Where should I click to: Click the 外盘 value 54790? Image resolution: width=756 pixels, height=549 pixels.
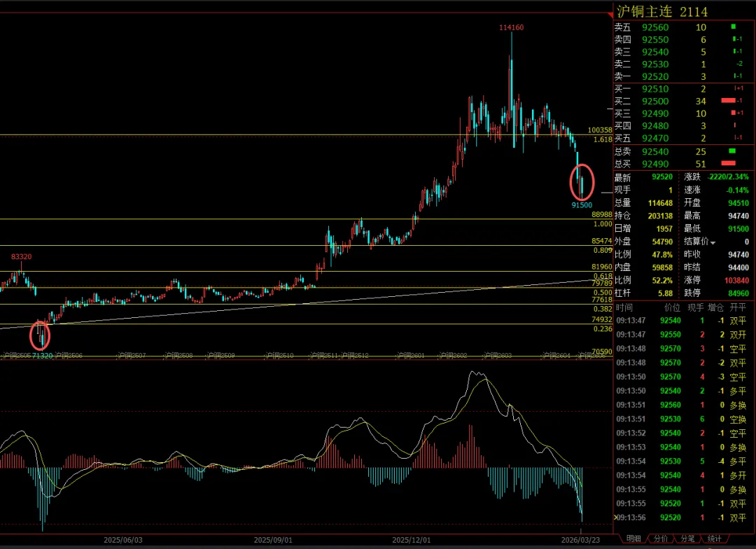pos(662,241)
